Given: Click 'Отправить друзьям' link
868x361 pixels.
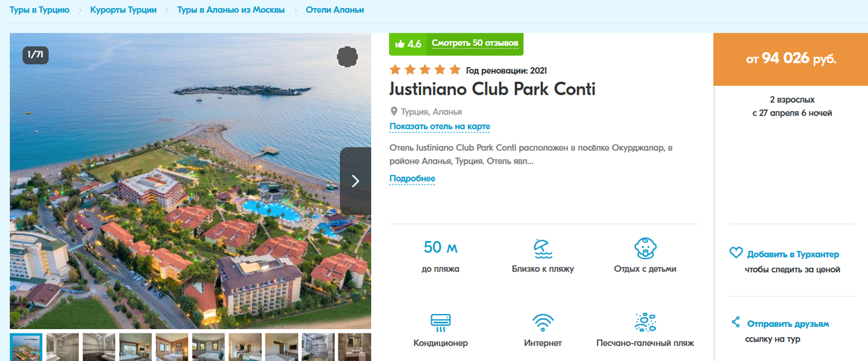Looking at the screenshot, I should (788, 323).
